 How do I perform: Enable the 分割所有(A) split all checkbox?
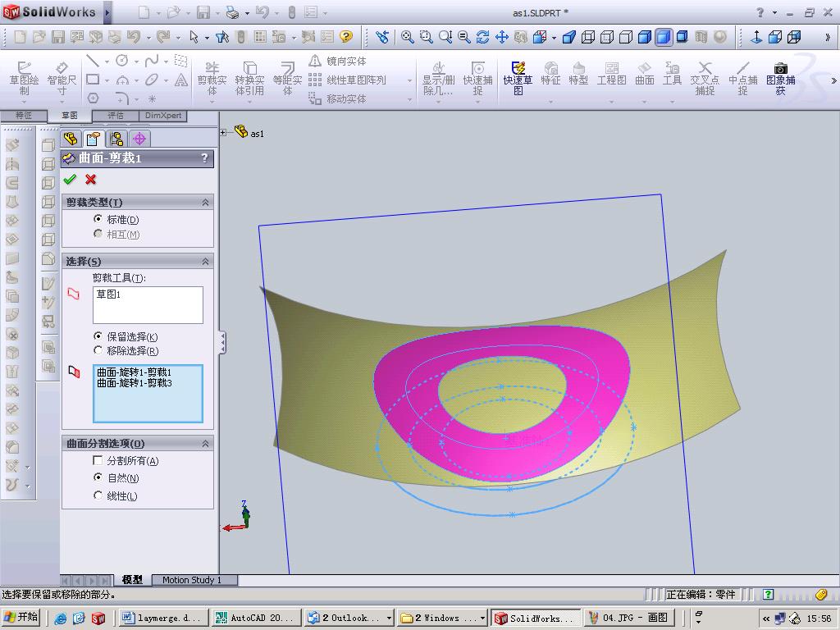click(x=98, y=460)
